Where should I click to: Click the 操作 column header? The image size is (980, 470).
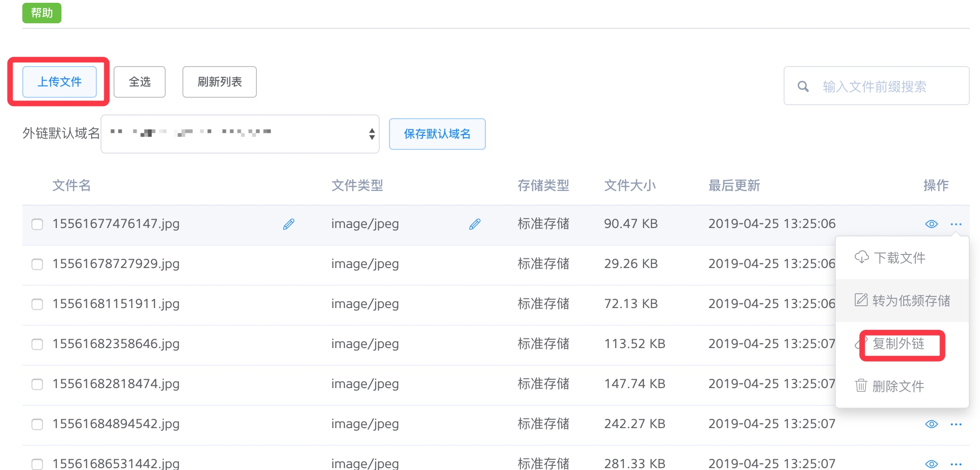point(936,186)
